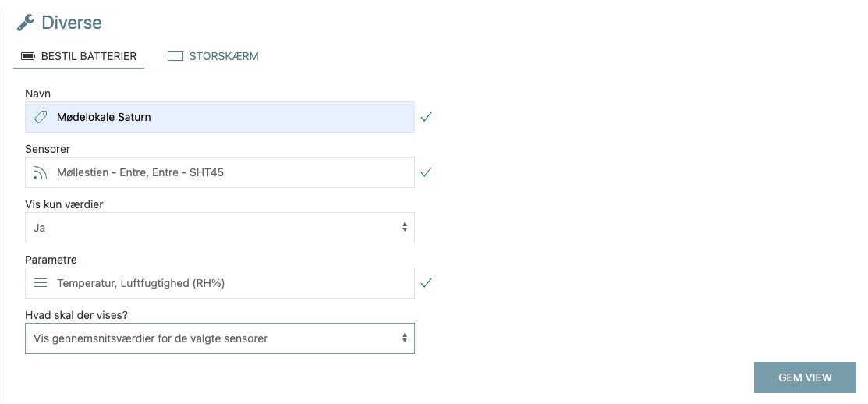Click the green checkmark next to Sensorer

pos(426,172)
